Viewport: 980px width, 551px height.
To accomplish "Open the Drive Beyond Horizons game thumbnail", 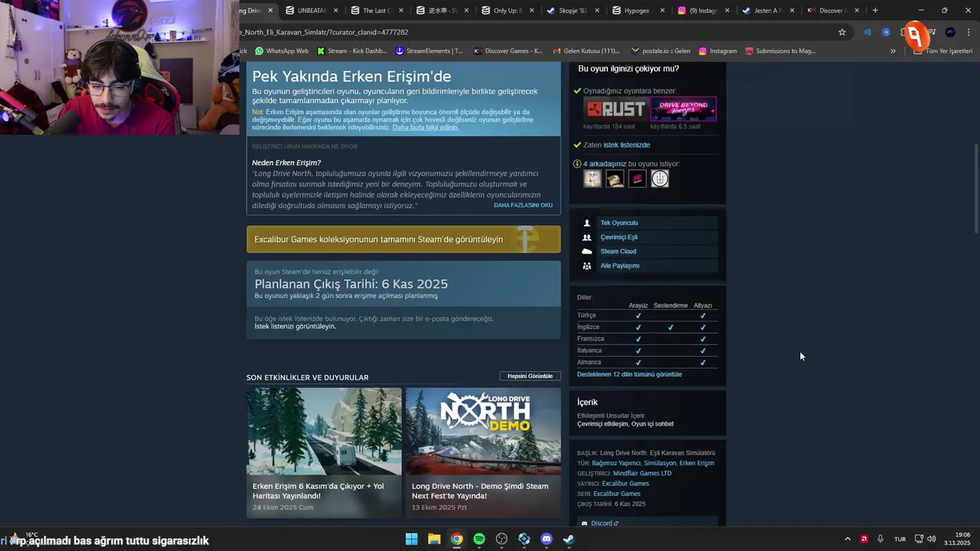I will pyautogui.click(x=683, y=109).
